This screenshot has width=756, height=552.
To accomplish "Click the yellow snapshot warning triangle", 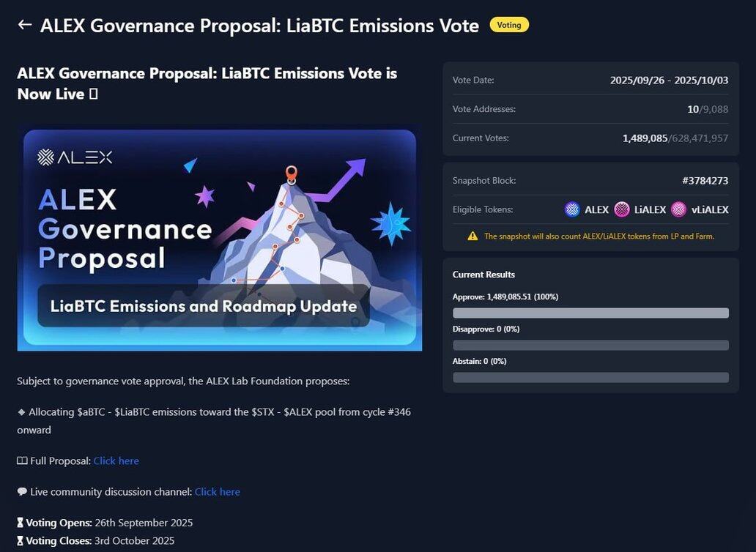I will (x=472, y=236).
